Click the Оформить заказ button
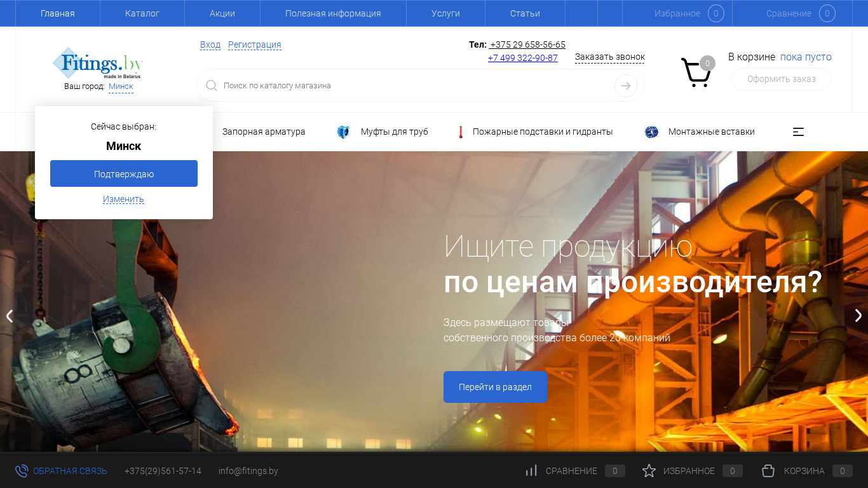Viewport: 868px width, 488px height. (782, 79)
